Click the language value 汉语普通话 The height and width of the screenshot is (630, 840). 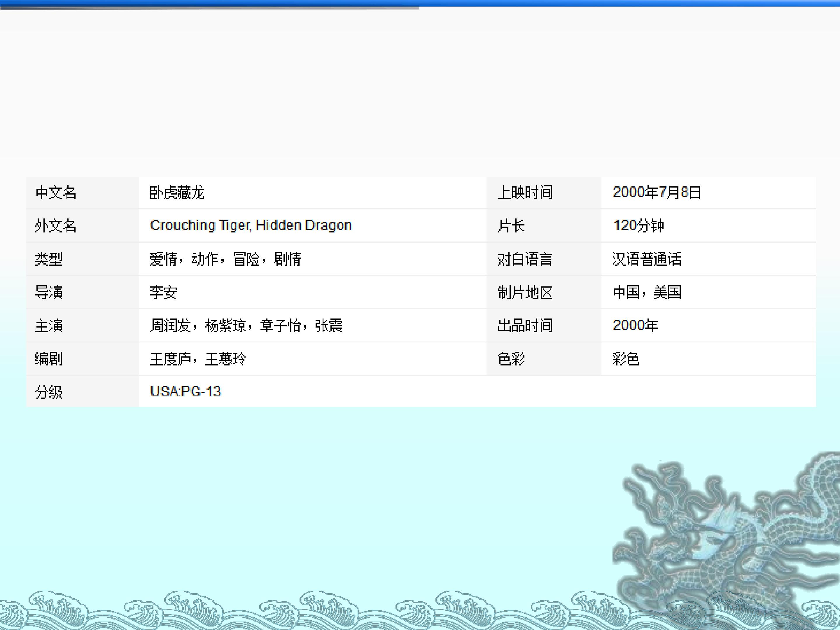[x=647, y=259]
